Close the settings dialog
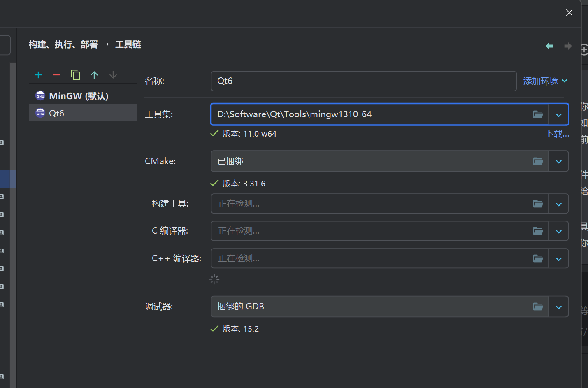This screenshot has height=388, width=588. point(569,13)
